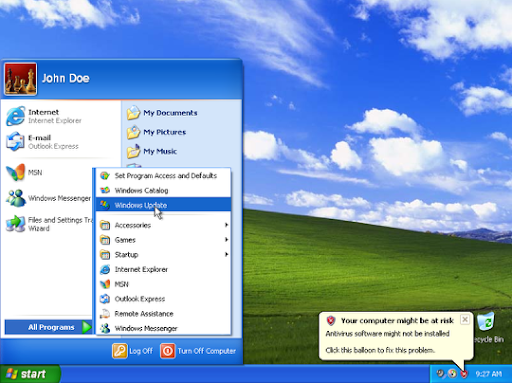The width and height of the screenshot is (512, 383).
Task: Click the John Doe user name
Action: coord(66,78)
